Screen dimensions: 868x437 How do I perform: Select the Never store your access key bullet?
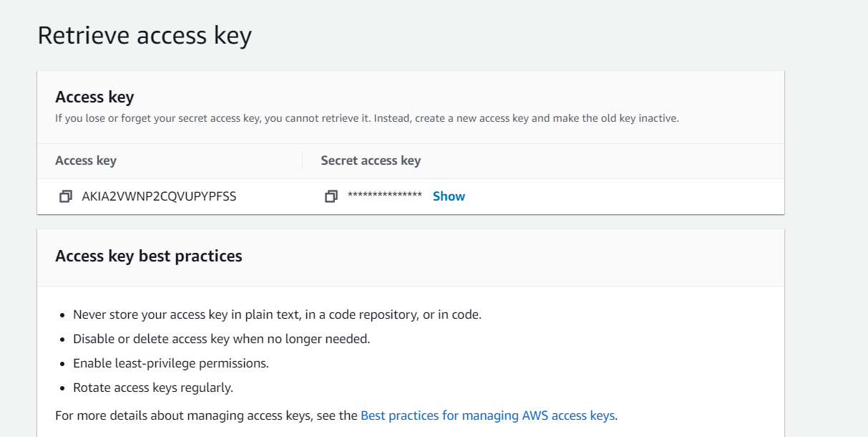point(278,314)
